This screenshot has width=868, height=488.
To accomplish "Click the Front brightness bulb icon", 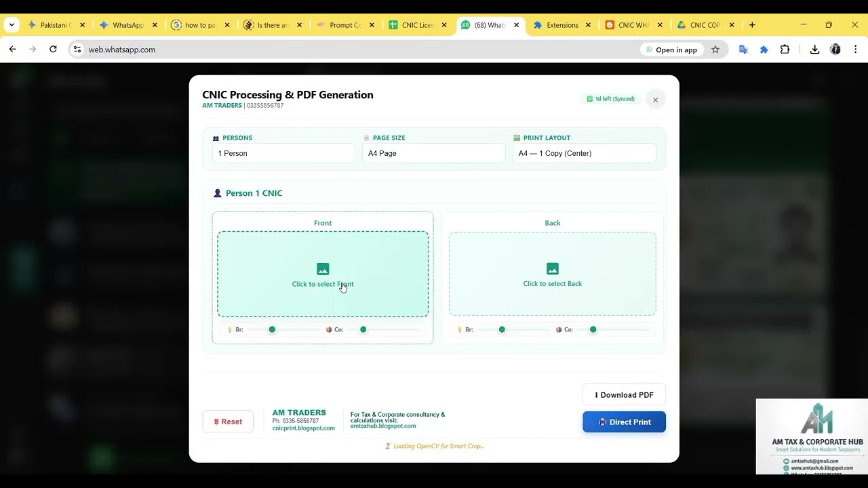I will point(230,329).
